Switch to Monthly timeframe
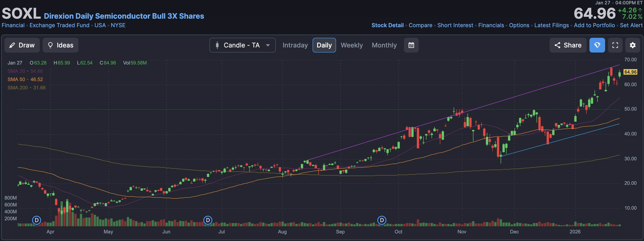This screenshot has width=644, height=241. (384, 45)
